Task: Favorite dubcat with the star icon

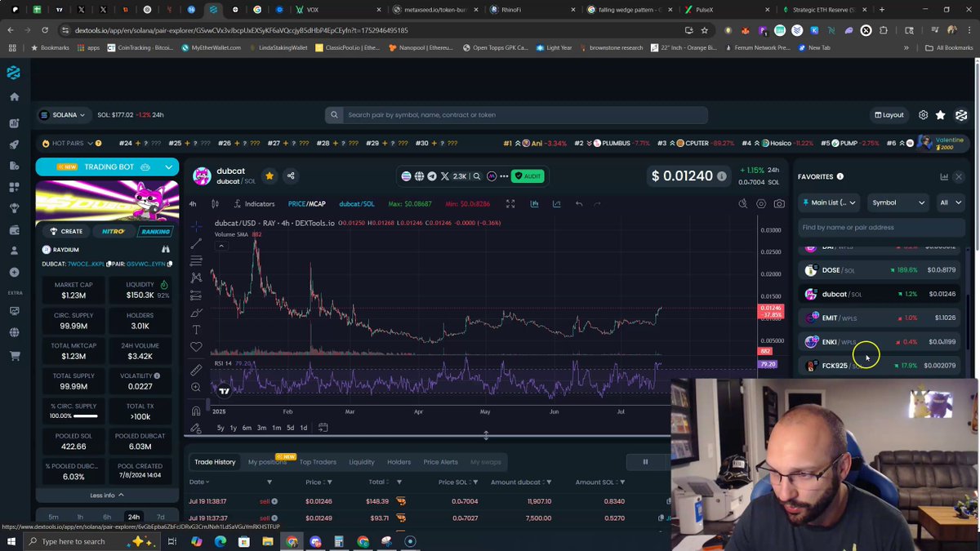Action: pos(269,176)
